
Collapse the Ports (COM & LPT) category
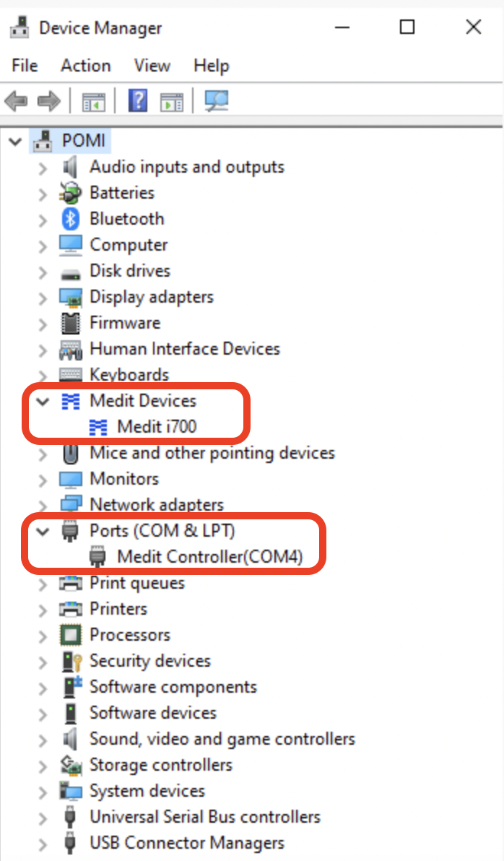click(x=43, y=531)
